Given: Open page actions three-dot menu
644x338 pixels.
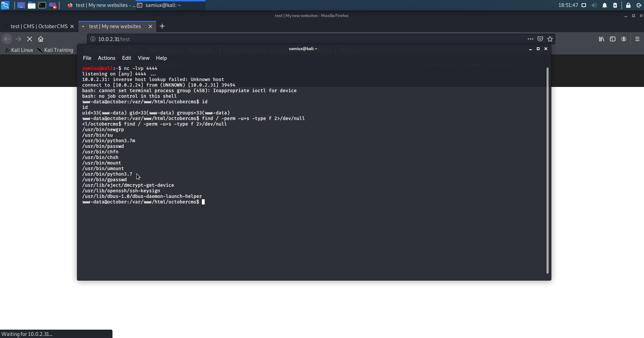Looking at the screenshot, I should click(x=531, y=39).
